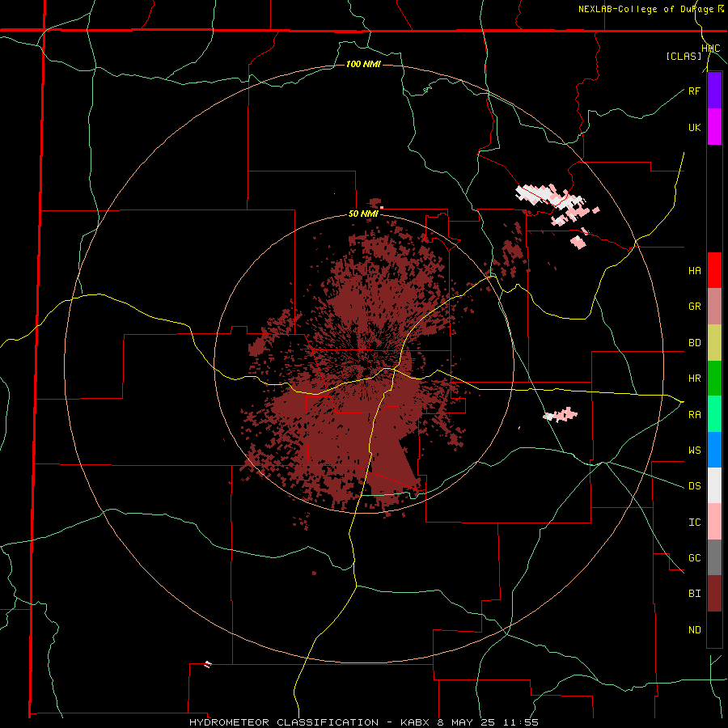Image resolution: width=728 pixels, height=728 pixels.
Task: Click the RA light green legend swatch
Action: click(714, 414)
